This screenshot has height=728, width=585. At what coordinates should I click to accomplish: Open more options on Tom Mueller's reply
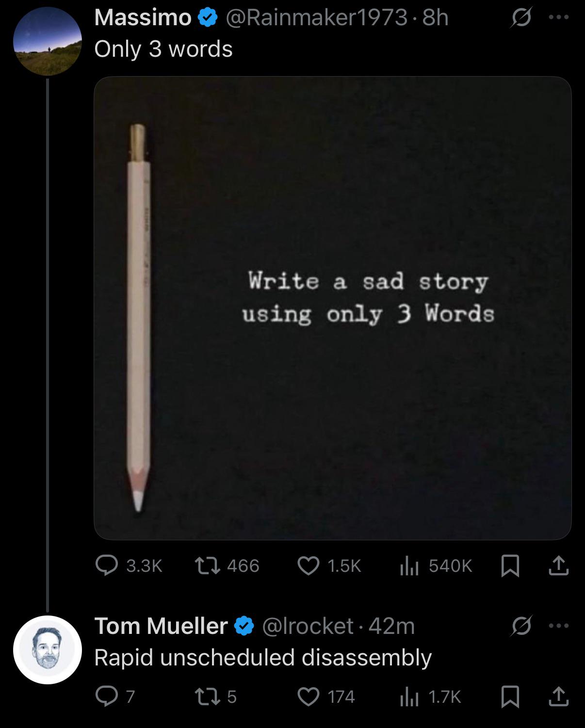558,626
